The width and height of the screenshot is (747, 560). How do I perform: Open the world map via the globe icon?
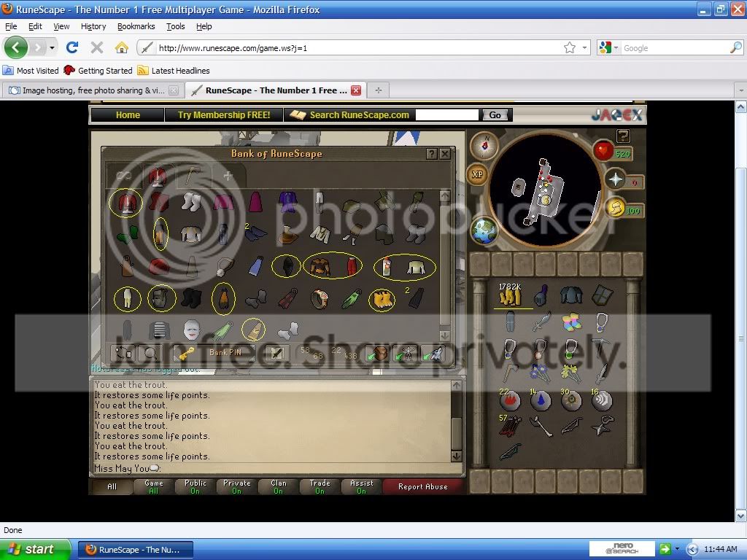[484, 232]
